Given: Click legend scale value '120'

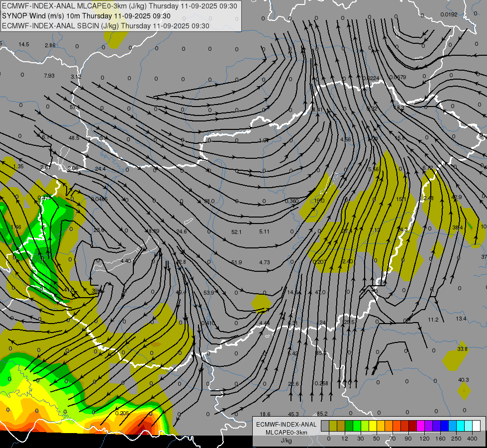Looking at the screenshot, I should 424,439.
